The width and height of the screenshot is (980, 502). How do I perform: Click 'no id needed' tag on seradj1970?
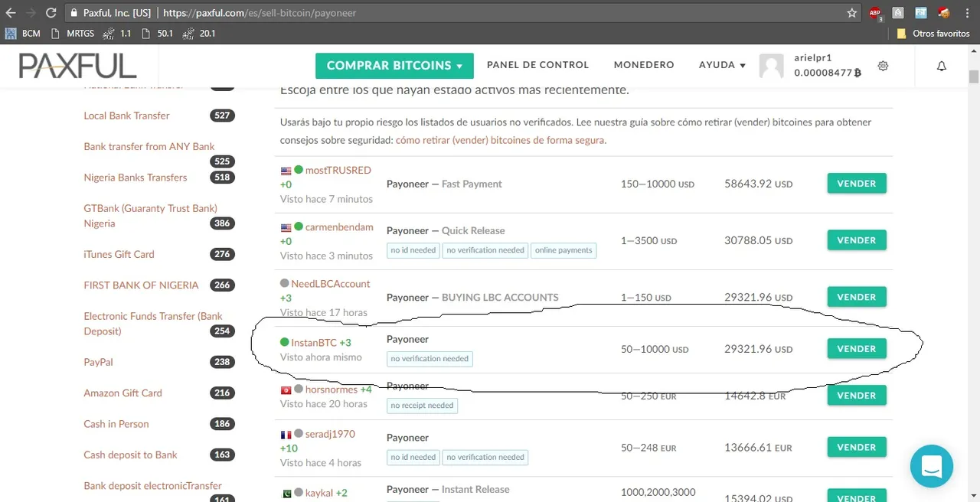point(413,457)
